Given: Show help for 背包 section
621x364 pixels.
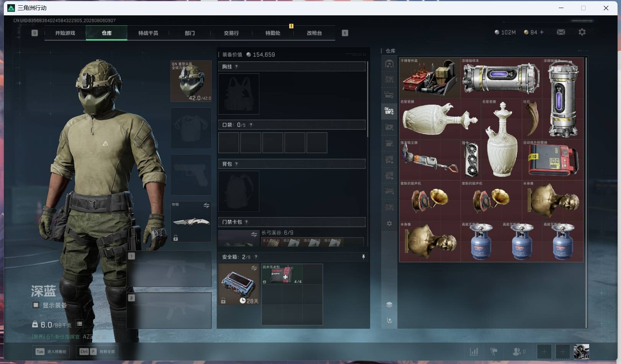Looking at the screenshot, I should (236, 164).
